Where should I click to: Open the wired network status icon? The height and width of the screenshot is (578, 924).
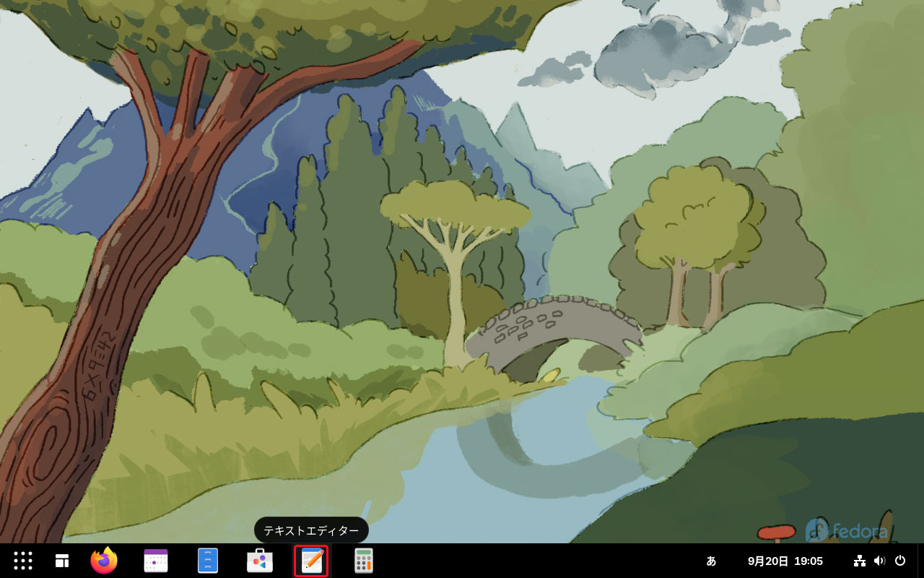tap(860, 561)
